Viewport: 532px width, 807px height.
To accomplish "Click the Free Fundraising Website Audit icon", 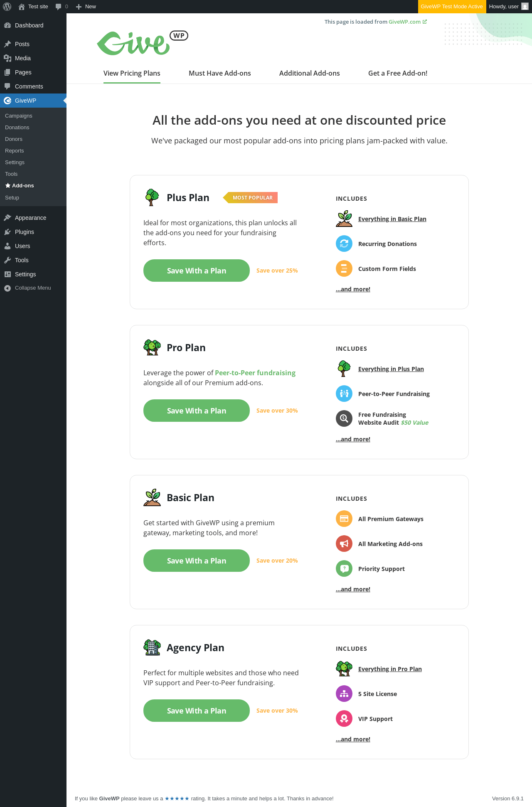I will coord(344,418).
